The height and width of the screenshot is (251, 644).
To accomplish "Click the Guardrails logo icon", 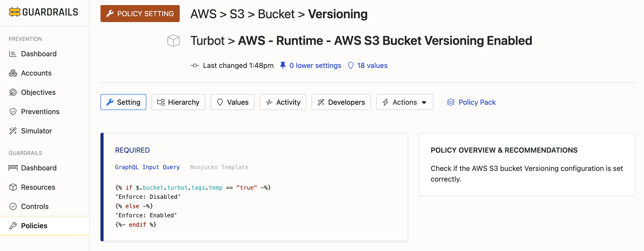I will click(14, 12).
